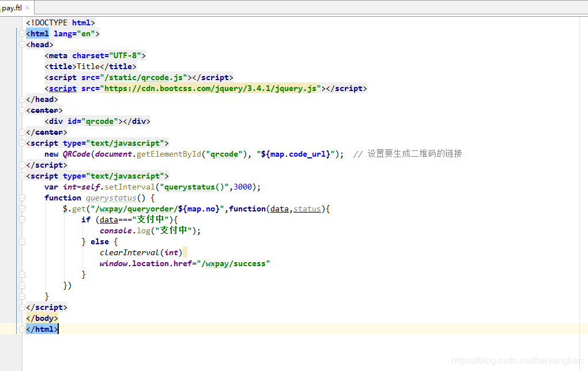Screen dimensions: 588x371
Task: Click the querystatus function name in its declaration
Action: (x=111, y=198)
